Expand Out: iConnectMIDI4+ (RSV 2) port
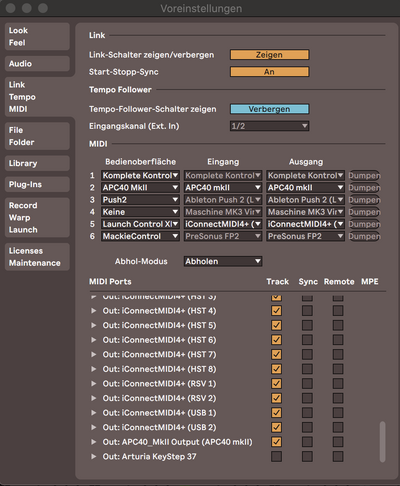This screenshot has height=486, width=400. click(x=94, y=398)
